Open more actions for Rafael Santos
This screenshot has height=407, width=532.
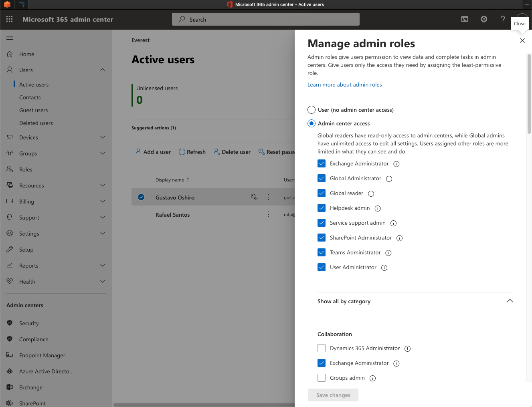click(x=269, y=214)
